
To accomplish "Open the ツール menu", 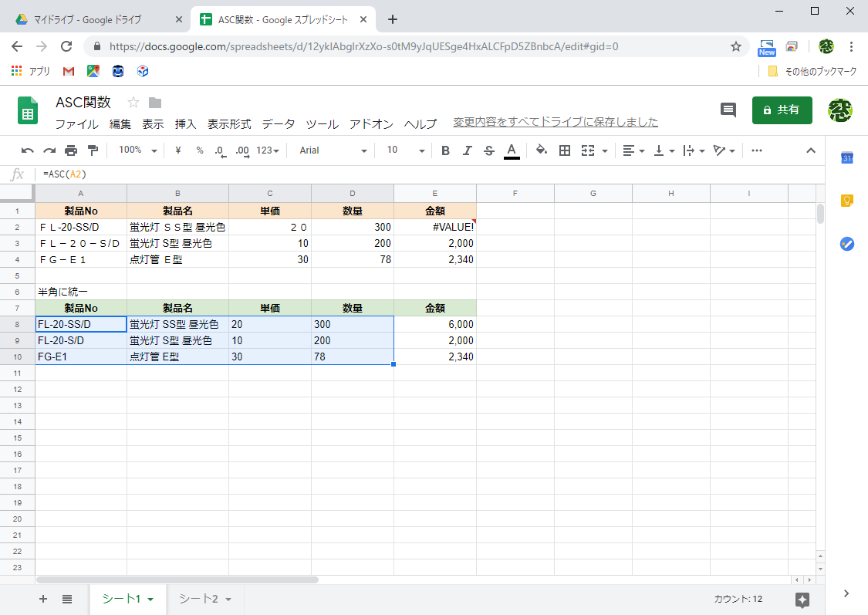I will click(x=323, y=124).
